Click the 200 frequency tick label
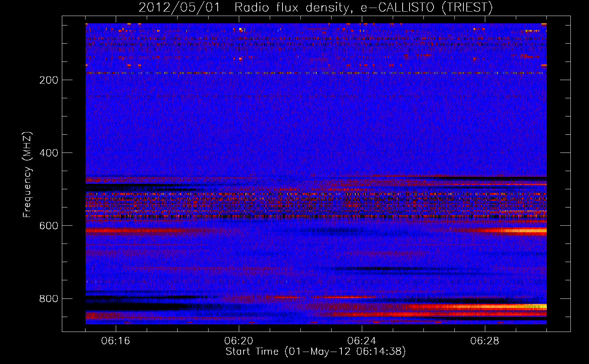 (49, 80)
